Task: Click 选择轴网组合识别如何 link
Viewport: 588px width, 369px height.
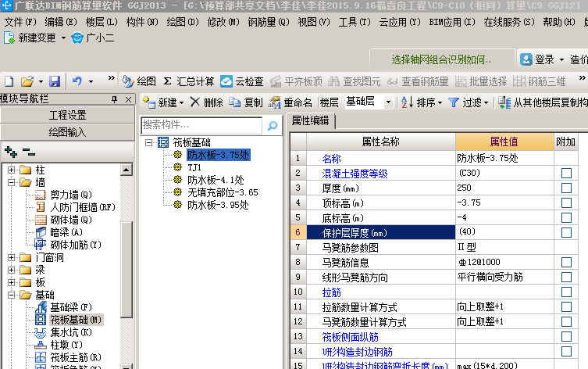Action: 441,59
